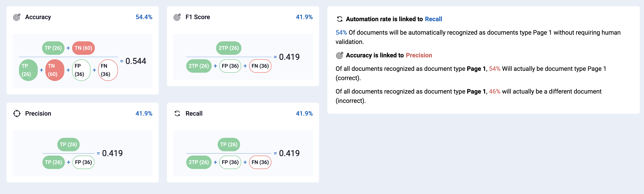Click target icon beside 'Accuracy is linked to'

coord(339,55)
